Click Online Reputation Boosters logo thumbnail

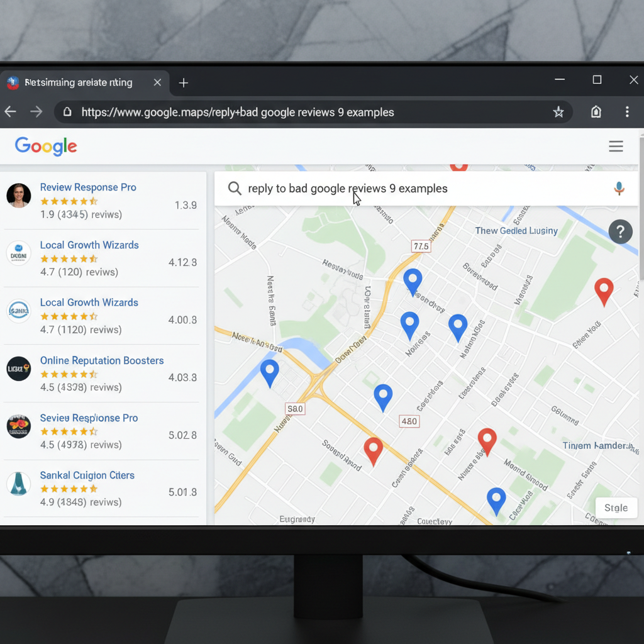(18, 369)
